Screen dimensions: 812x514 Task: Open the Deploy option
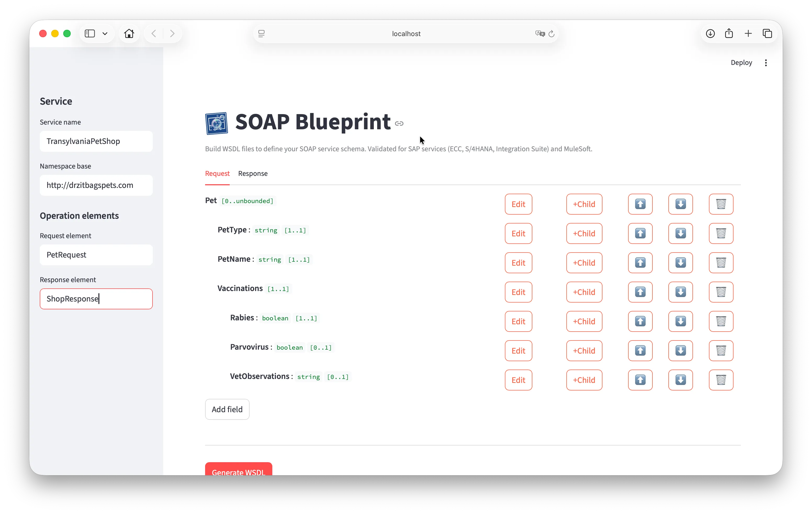741,63
